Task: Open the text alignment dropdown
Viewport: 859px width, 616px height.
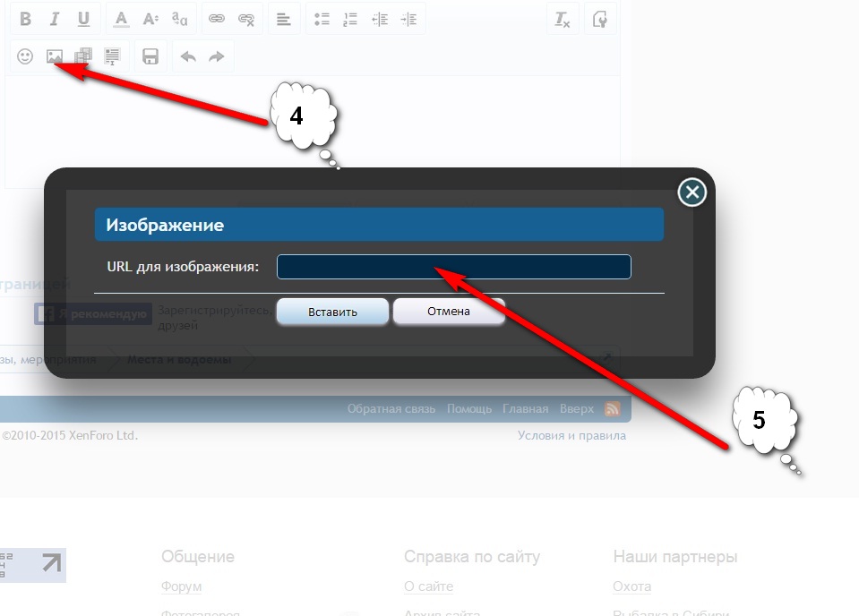Action: (283, 19)
